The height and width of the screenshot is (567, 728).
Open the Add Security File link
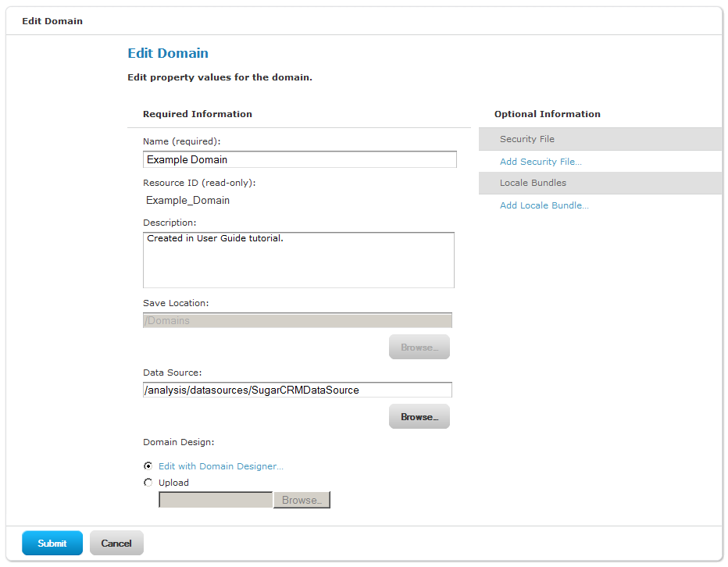[x=541, y=162]
